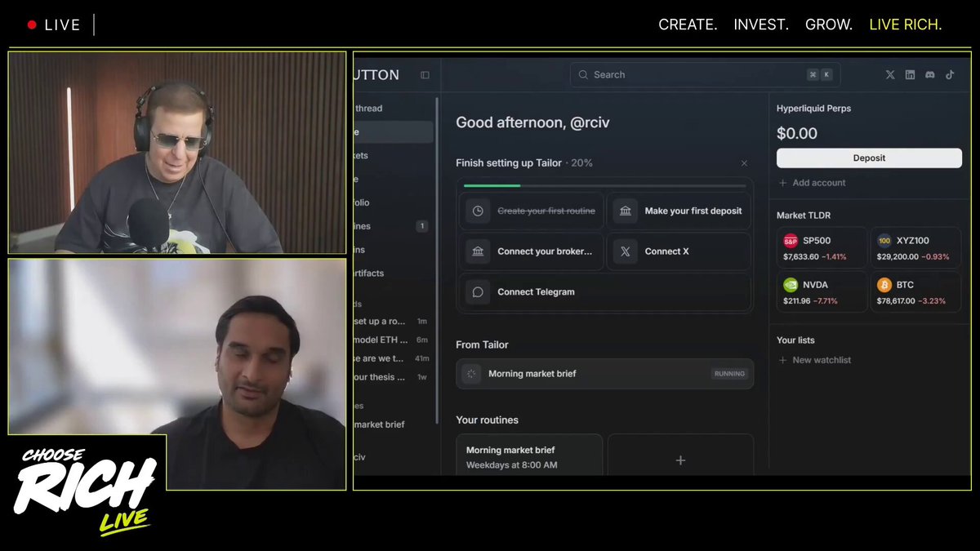
Task: Open the TikTok icon in header
Action: tap(950, 74)
